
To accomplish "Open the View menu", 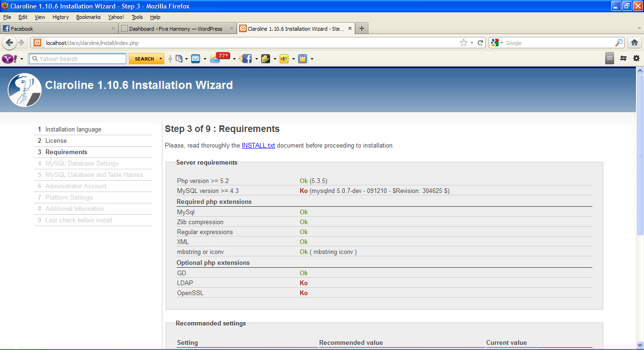I will point(40,17).
